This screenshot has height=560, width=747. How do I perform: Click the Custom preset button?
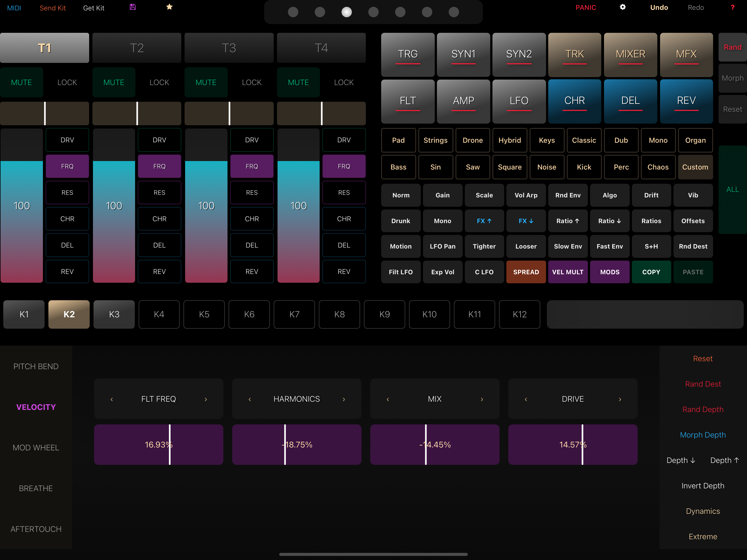tap(695, 167)
